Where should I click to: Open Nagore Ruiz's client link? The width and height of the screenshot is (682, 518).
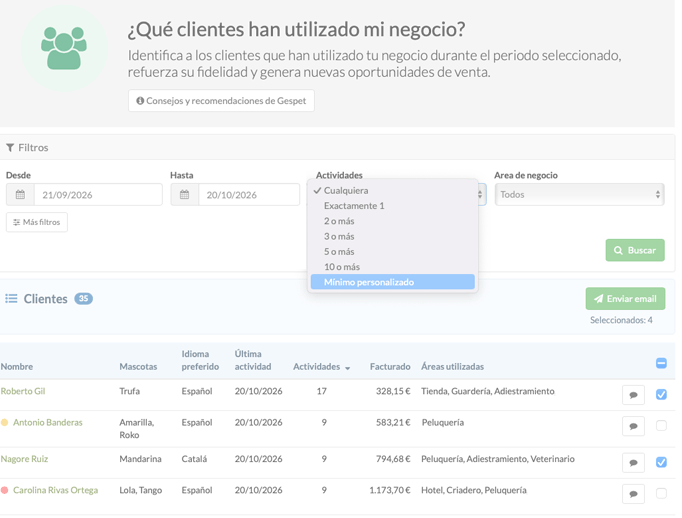coord(24,459)
